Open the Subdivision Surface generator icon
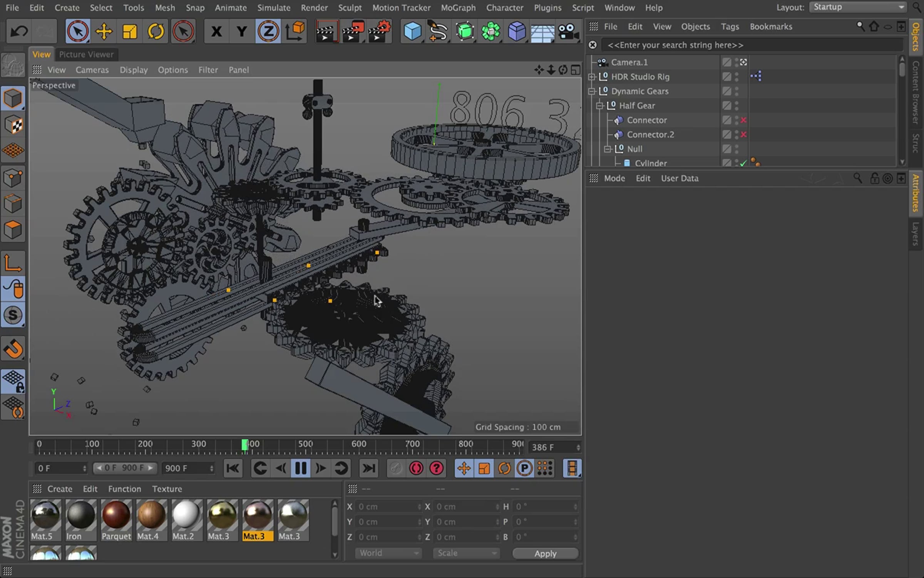Screen dimensions: 924x578 464,31
